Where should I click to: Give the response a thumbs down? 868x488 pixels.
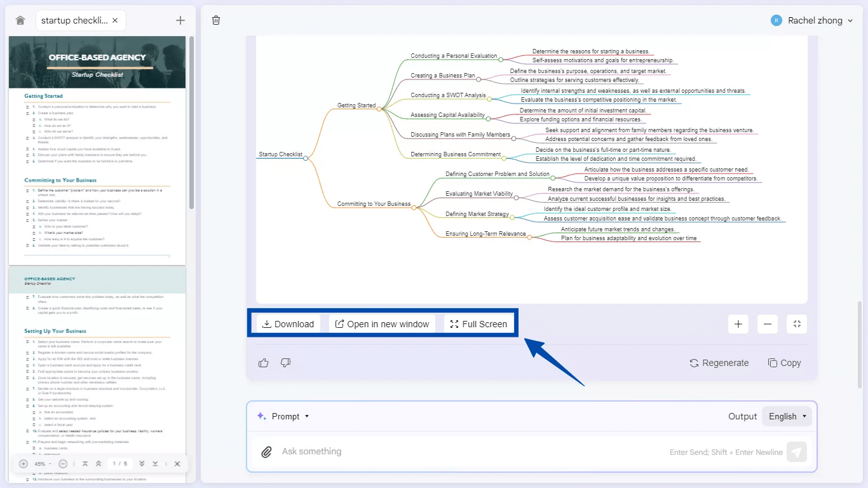coord(285,362)
